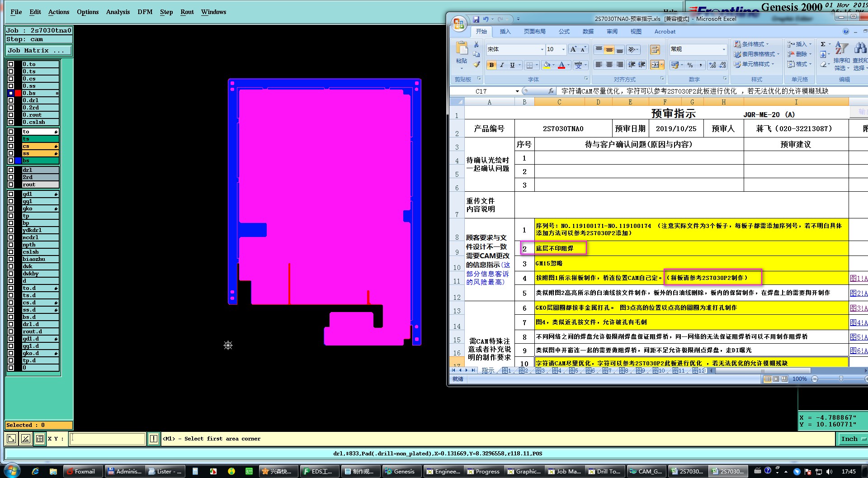Toggle checkbox for layer drl
Screen dimensions: 868x478
(11, 170)
